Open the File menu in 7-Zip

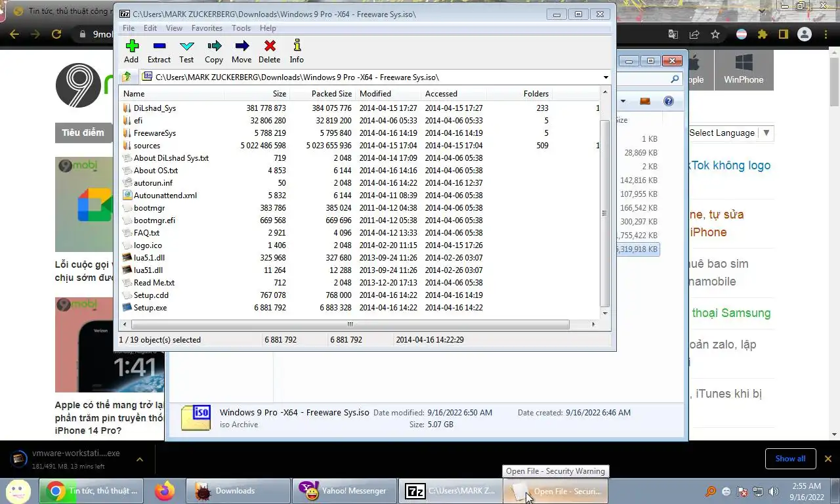[129, 28]
